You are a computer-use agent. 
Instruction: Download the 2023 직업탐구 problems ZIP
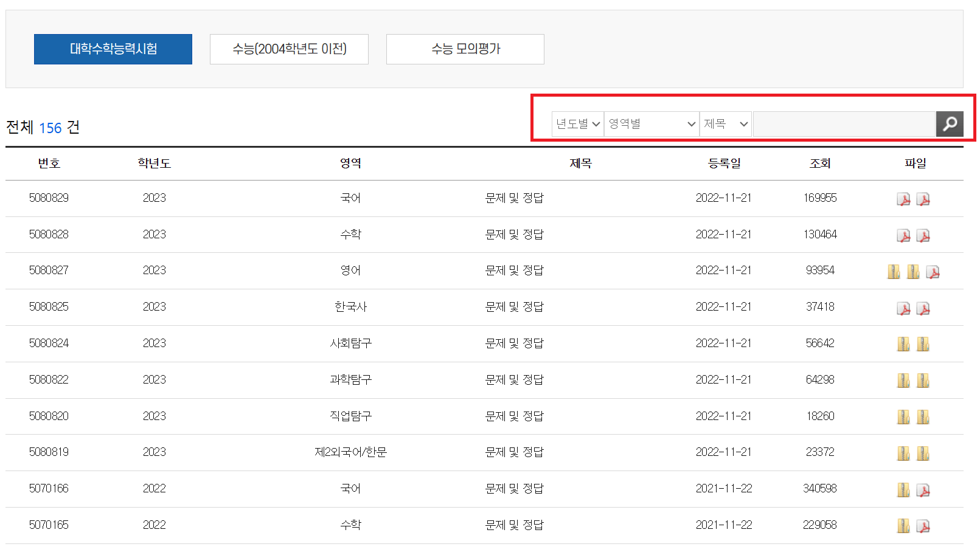tap(903, 416)
